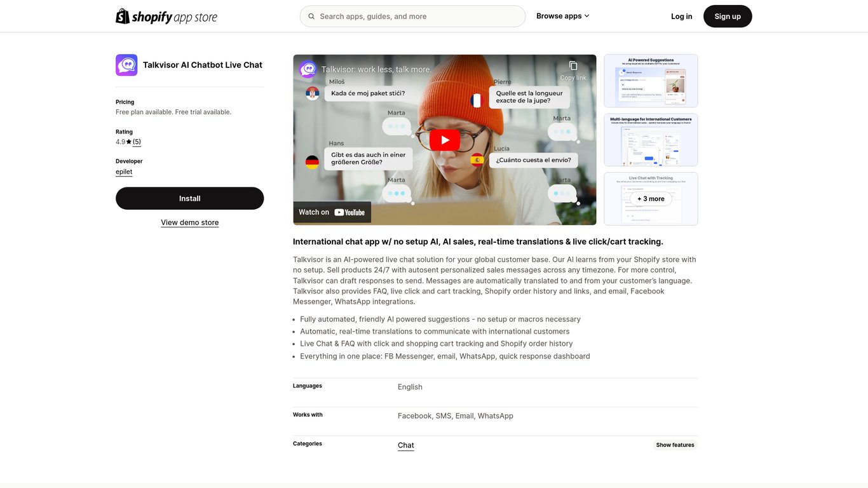Click the Live Chat & FAQ bullet
Image resolution: width=868 pixels, height=488 pixels.
click(x=437, y=344)
